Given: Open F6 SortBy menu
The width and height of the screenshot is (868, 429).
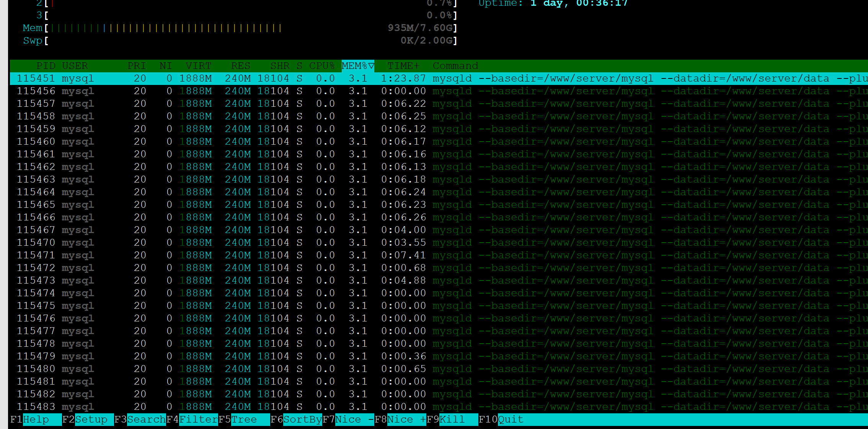Looking at the screenshot, I should [x=302, y=419].
